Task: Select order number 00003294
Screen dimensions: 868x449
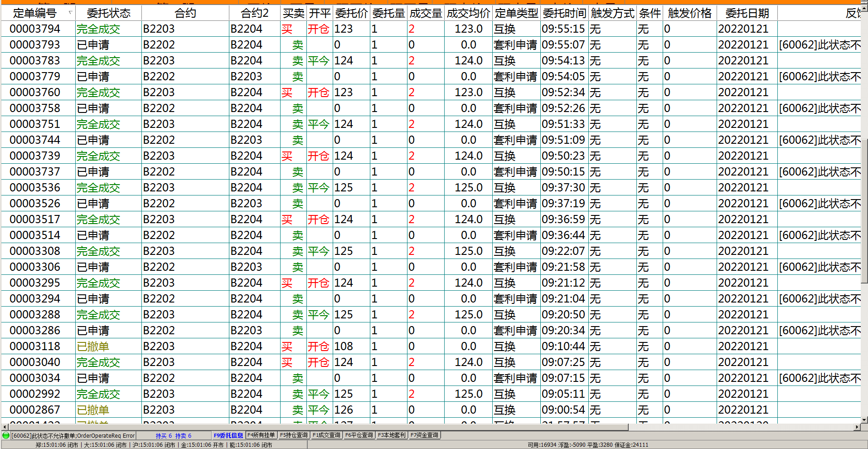Action: [35, 299]
